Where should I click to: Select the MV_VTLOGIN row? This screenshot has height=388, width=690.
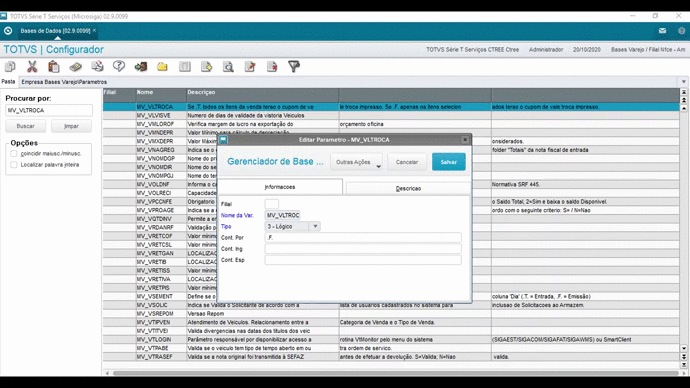pos(391,340)
